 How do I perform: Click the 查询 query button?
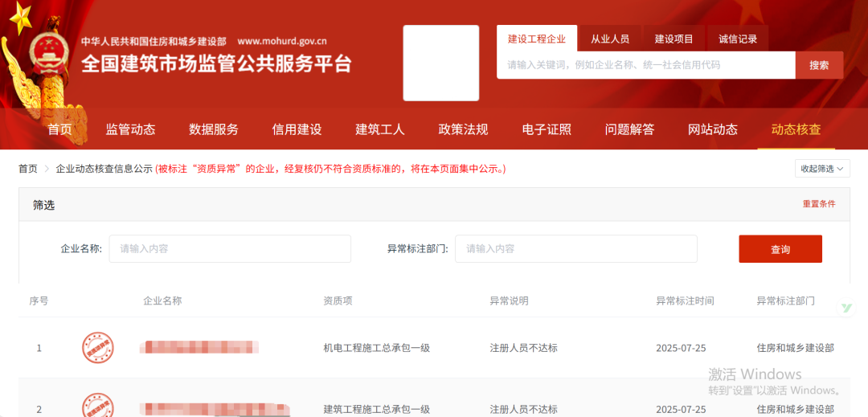[x=780, y=249]
